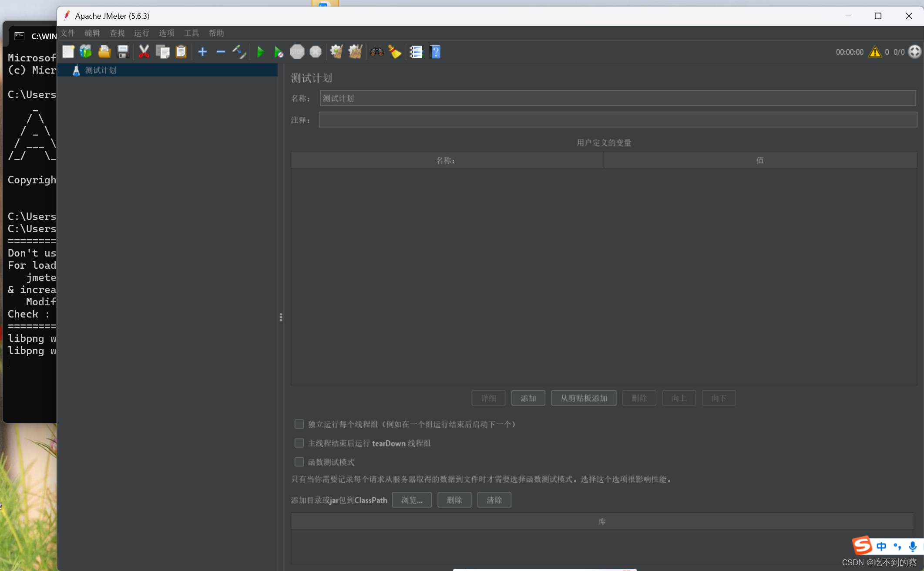
Task: Click the 注释 comment input field
Action: click(x=617, y=120)
